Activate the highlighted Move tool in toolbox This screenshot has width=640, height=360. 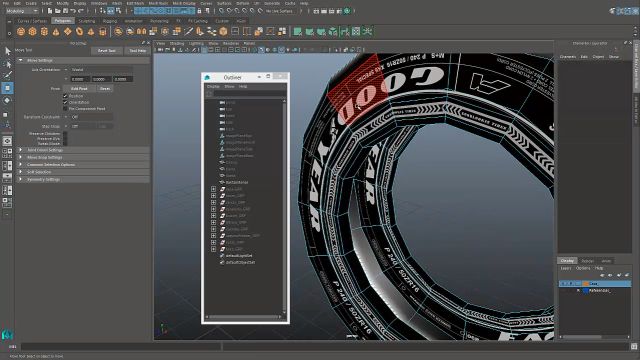click(x=7, y=88)
